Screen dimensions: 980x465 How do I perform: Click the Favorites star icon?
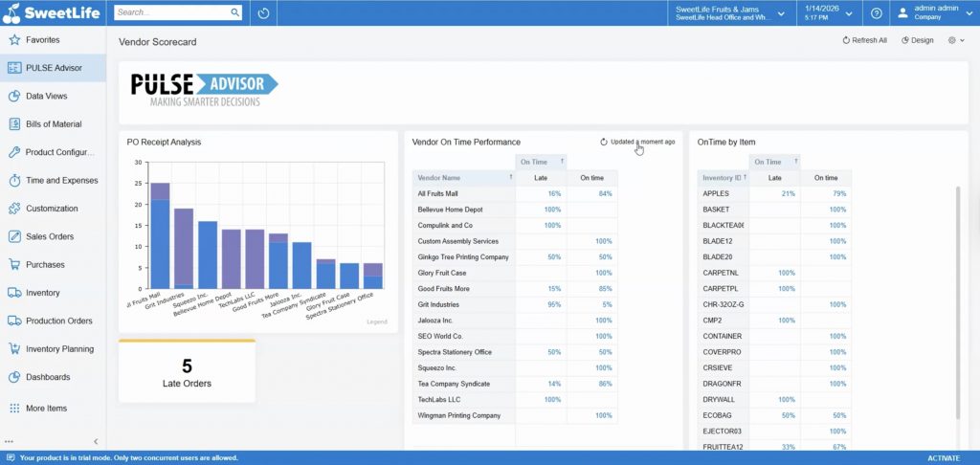click(x=14, y=40)
